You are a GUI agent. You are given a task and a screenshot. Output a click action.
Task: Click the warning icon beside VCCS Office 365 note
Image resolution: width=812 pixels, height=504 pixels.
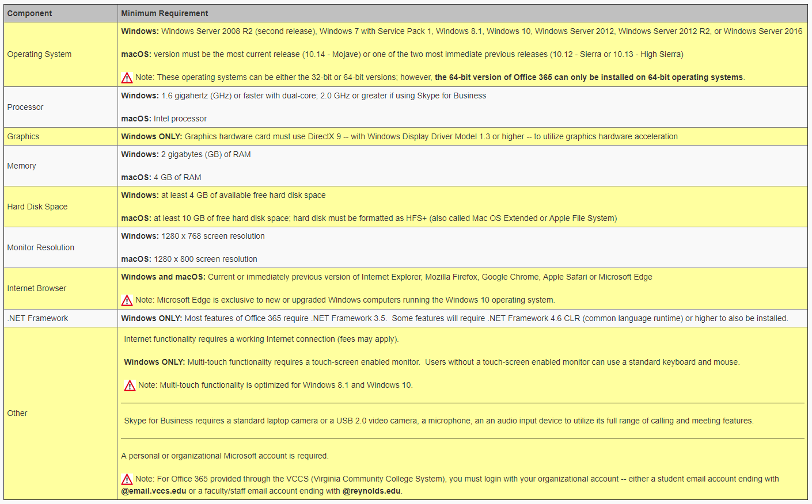[x=127, y=479]
